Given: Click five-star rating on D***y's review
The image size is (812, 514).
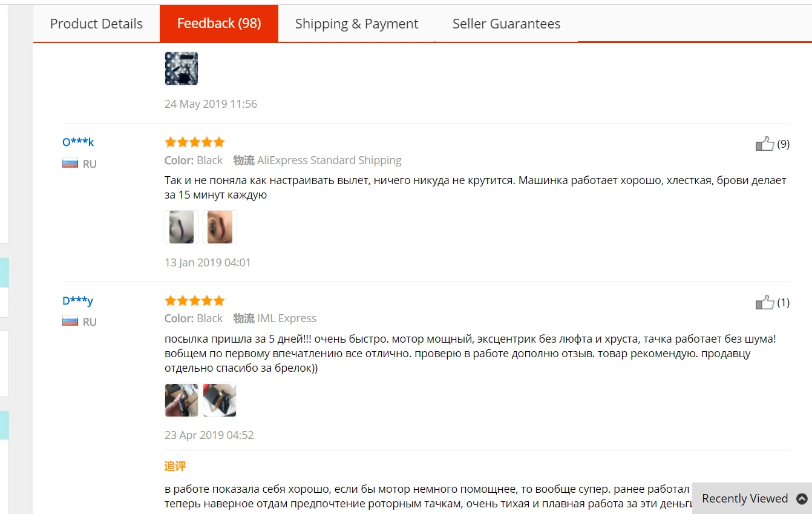Looking at the screenshot, I should [195, 301].
